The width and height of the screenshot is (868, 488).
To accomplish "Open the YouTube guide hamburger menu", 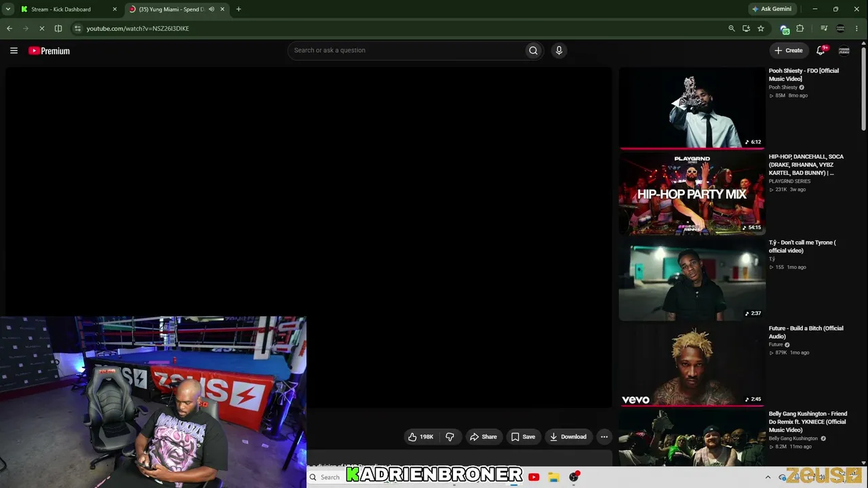I will [14, 51].
